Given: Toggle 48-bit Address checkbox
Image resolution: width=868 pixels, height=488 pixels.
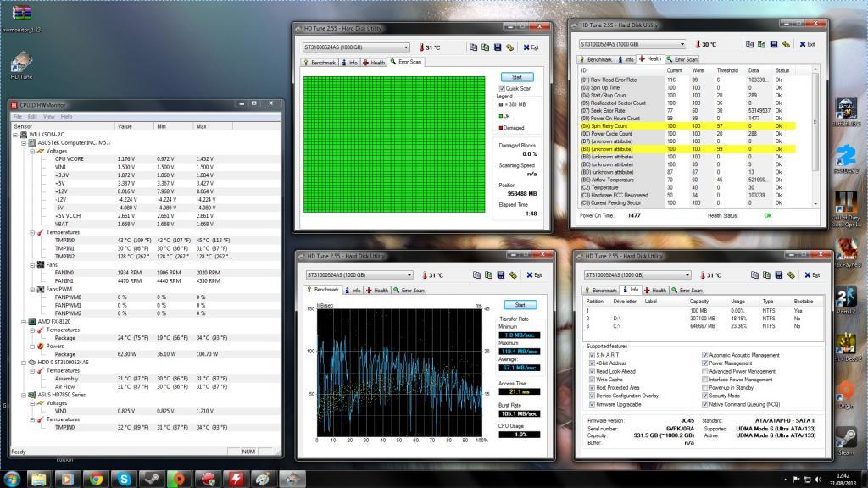Looking at the screenshot, I should pyautogui.click(x=592, y=363).
